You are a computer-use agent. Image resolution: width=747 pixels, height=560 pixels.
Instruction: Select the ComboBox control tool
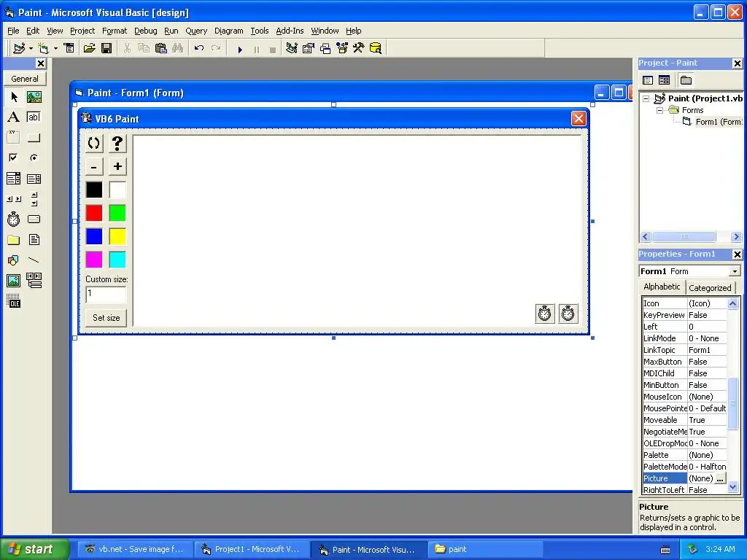14,179
